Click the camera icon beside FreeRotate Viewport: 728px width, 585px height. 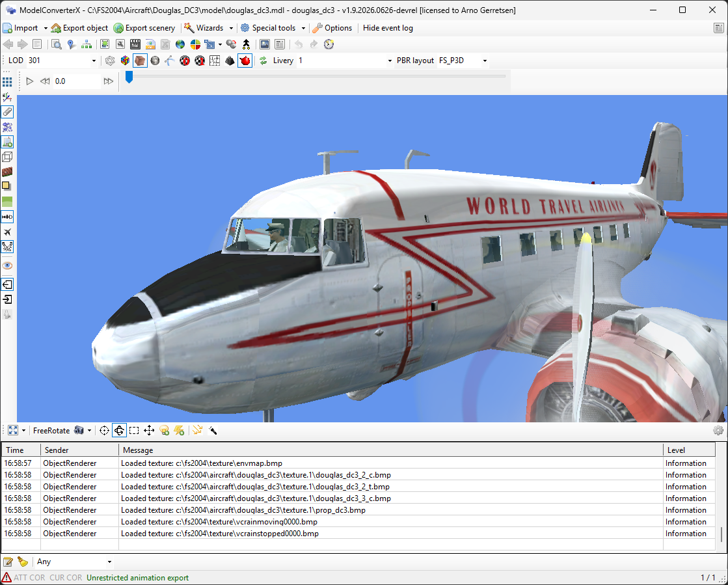click(x=79, y=430)
